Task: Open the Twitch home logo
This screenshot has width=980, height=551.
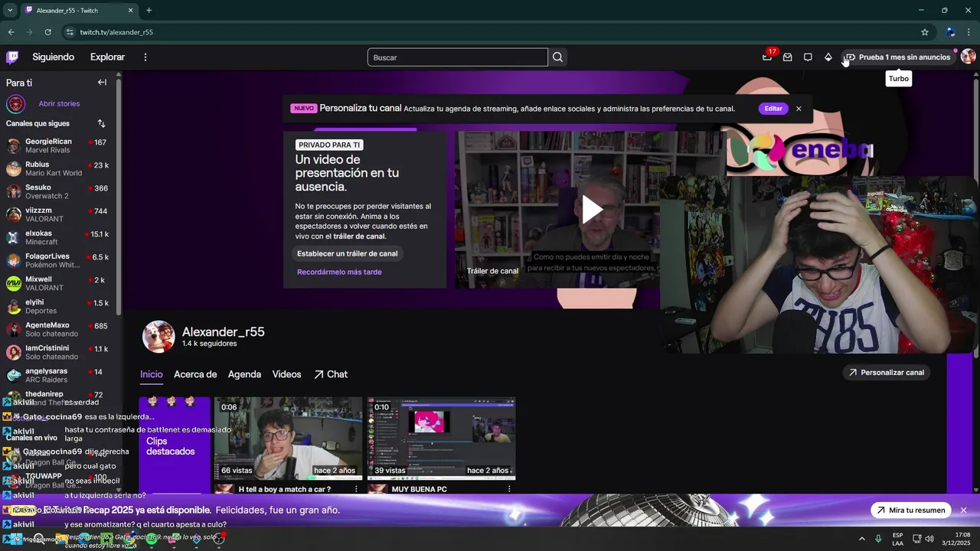Action: tap(12, 57)
